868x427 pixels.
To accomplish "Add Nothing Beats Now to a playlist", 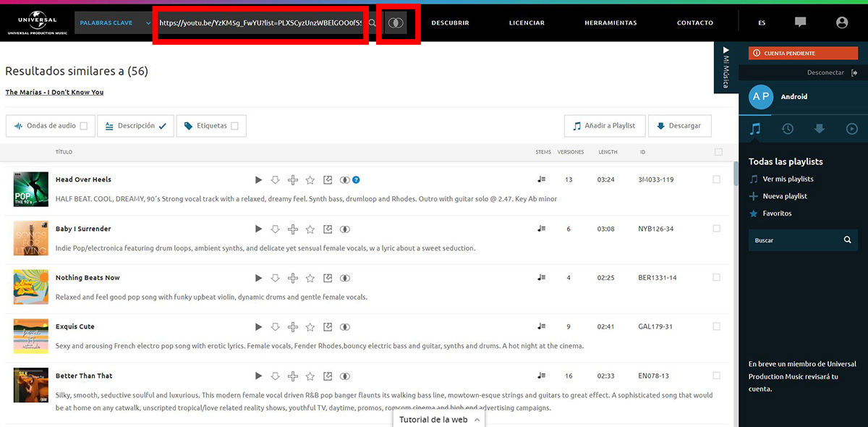I will pos(293,277).
